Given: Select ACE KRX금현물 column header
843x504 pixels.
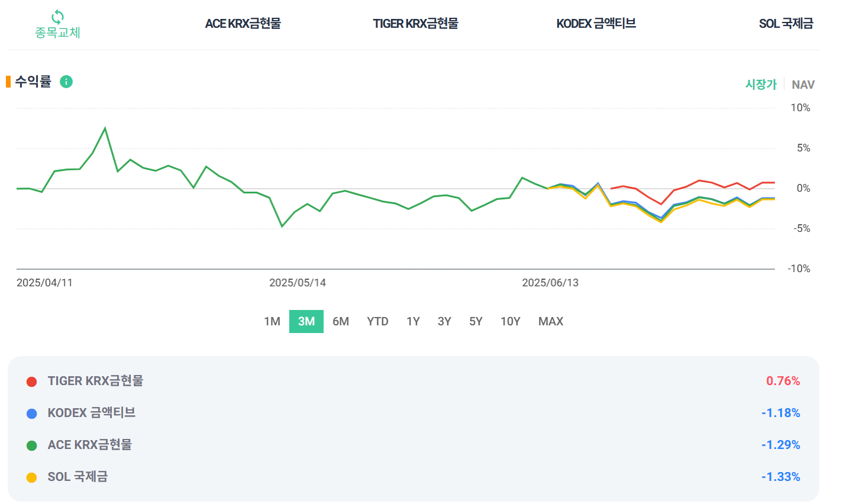Looking at the screenshot, I should pyautogui.click(x=243, y=24).
